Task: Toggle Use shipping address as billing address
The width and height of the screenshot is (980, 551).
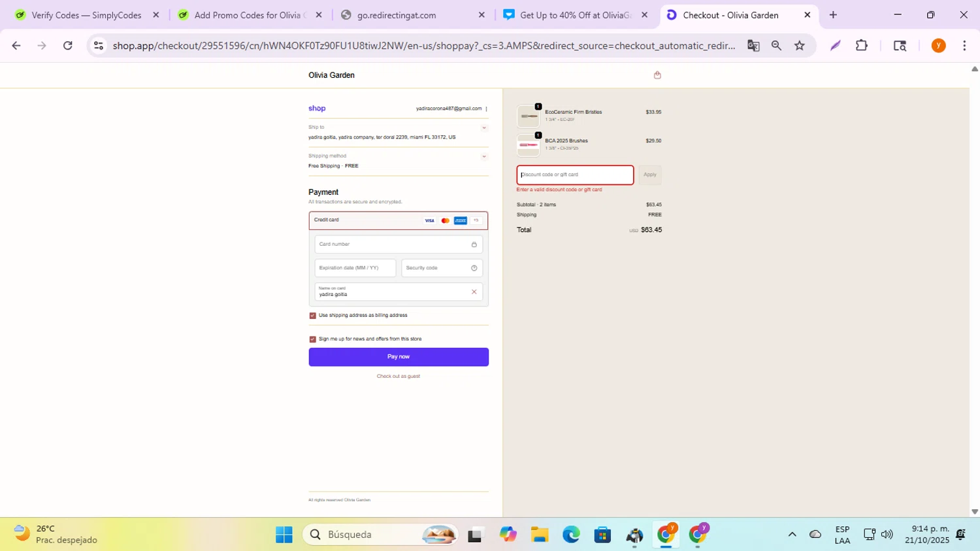Action: tap(312, 316)
